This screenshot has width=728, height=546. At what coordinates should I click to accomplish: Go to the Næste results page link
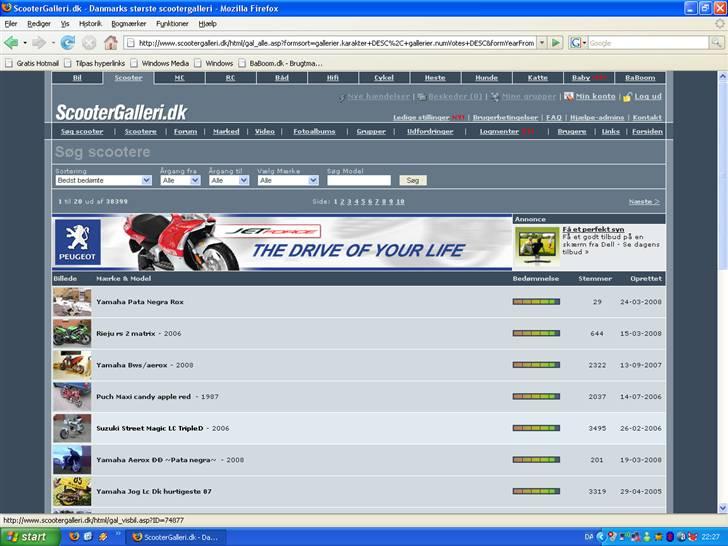coord(644,201)
